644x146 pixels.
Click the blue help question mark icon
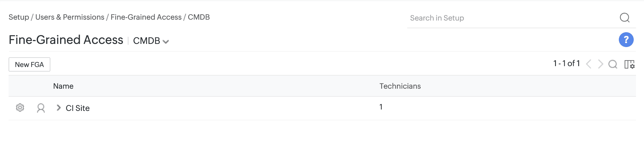point(626,40)
